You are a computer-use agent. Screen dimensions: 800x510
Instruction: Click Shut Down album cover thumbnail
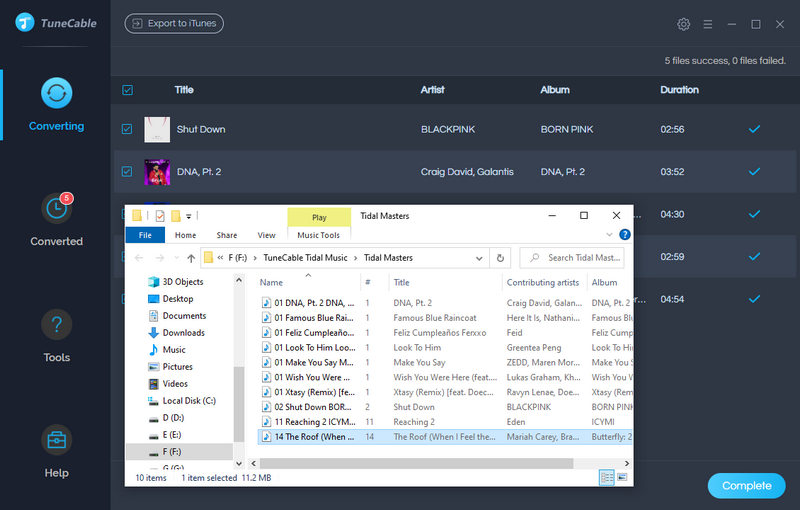[x=157, y=129]
